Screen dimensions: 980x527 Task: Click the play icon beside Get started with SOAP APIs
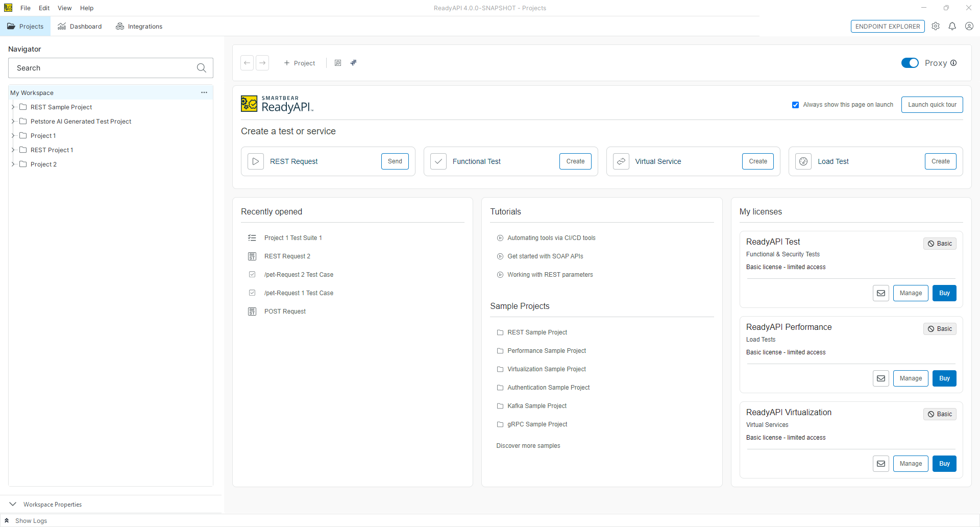[x=500, y=256]
